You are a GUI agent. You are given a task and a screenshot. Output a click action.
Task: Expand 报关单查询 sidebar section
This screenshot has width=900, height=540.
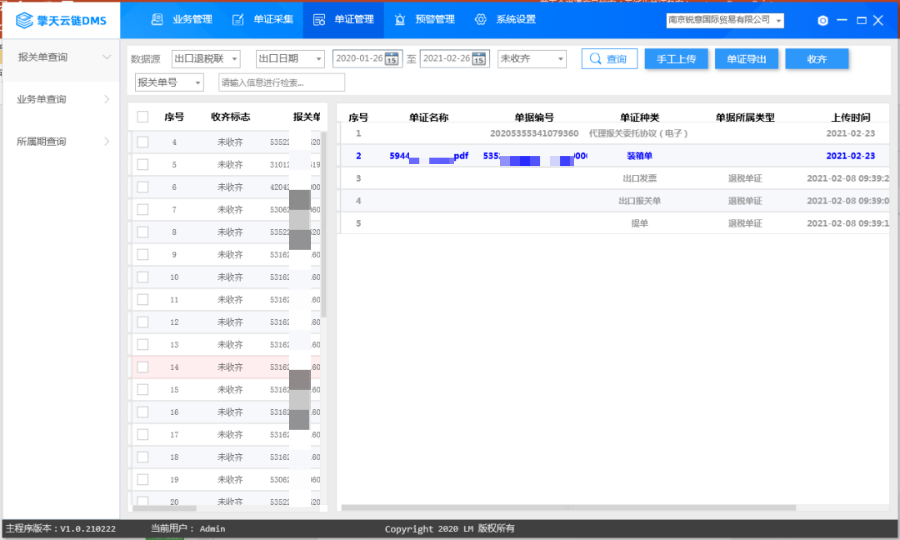(x=62, y=57)
